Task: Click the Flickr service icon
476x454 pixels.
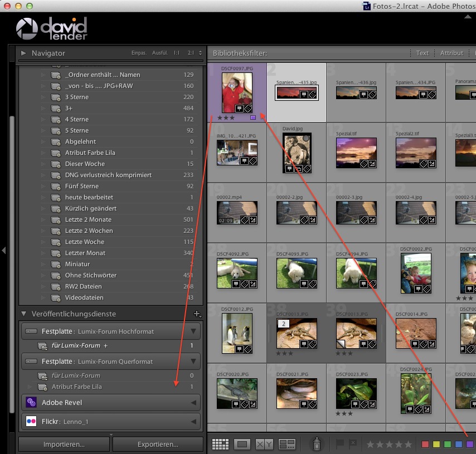Action: click(31, 421)
